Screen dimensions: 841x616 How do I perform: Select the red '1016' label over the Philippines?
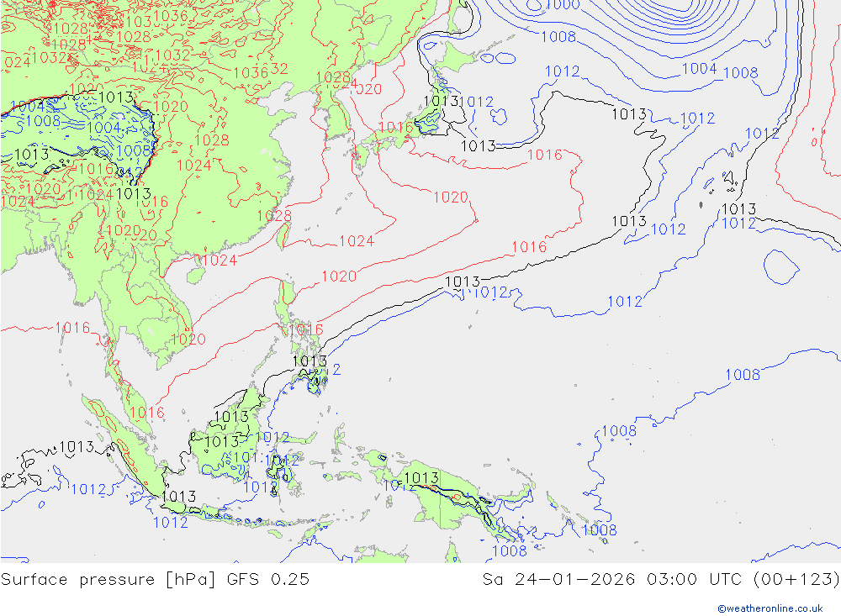click(x=306, y=329)
